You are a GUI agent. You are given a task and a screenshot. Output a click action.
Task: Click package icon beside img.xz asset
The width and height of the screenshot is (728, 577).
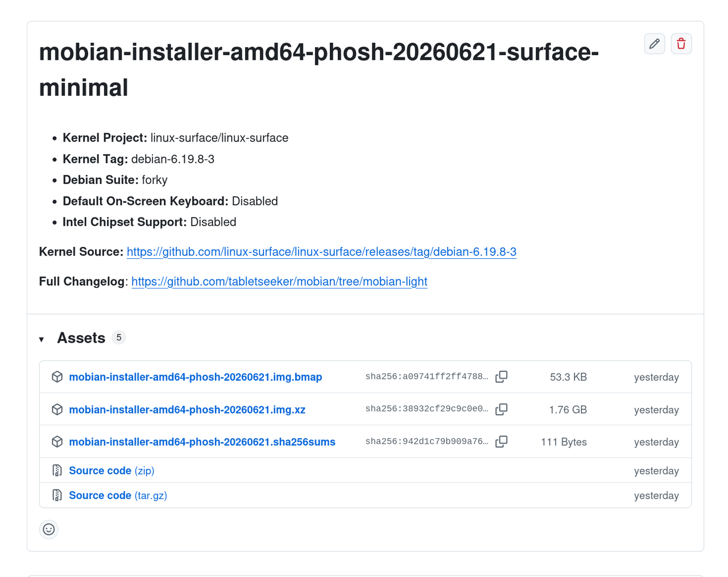click(x=57, y=409)
